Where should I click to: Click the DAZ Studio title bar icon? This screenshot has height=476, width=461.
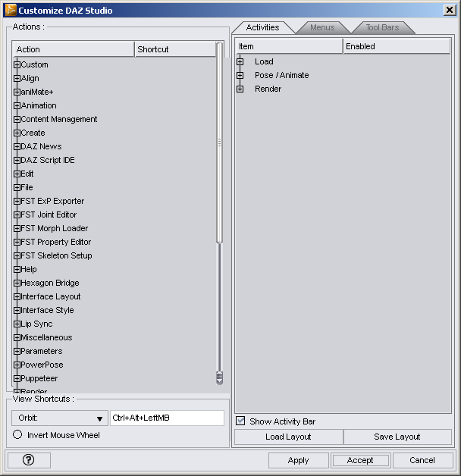[11, 10]
